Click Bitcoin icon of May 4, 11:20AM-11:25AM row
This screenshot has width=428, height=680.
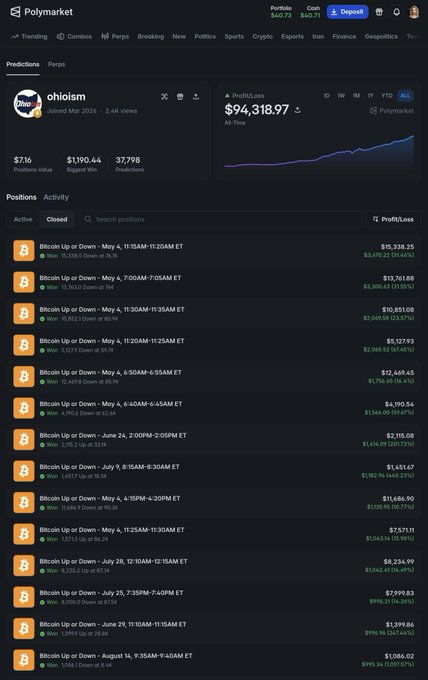tap(24, 345)
